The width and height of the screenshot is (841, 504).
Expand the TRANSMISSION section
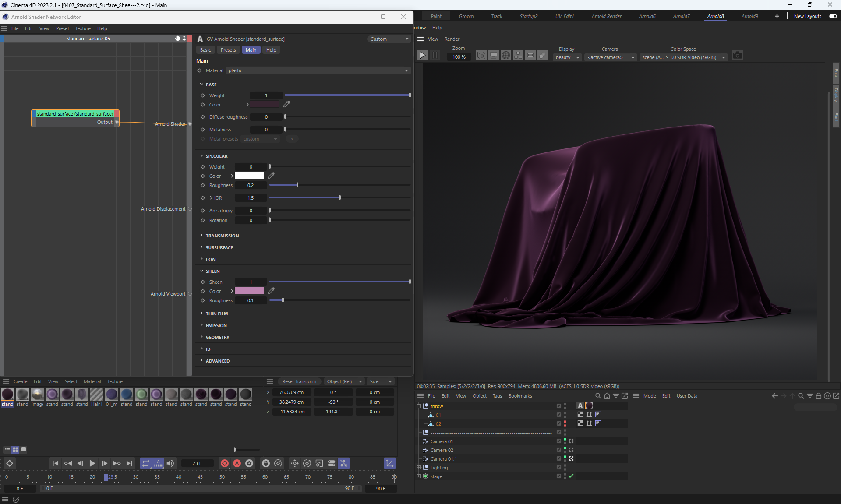pyautogui.click(x=222, y=236)
